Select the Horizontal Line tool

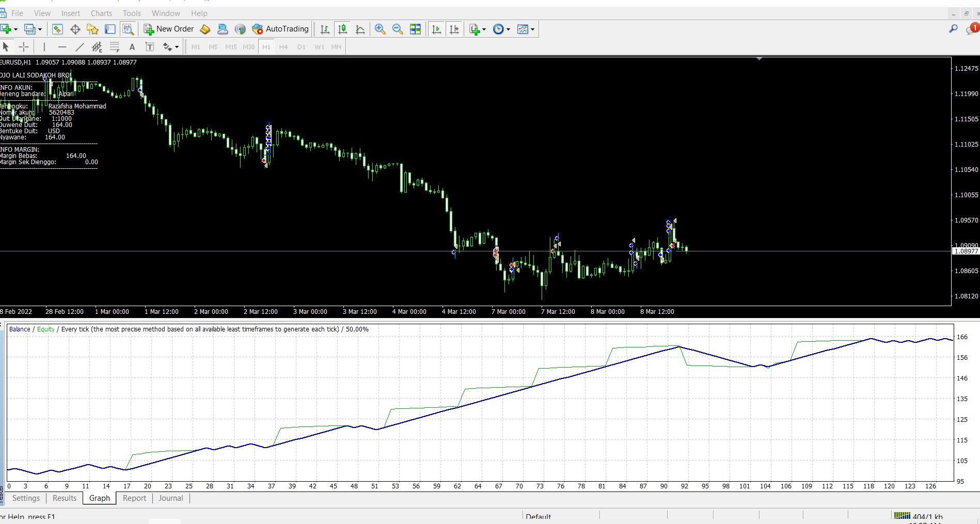(x=62, y=47)
